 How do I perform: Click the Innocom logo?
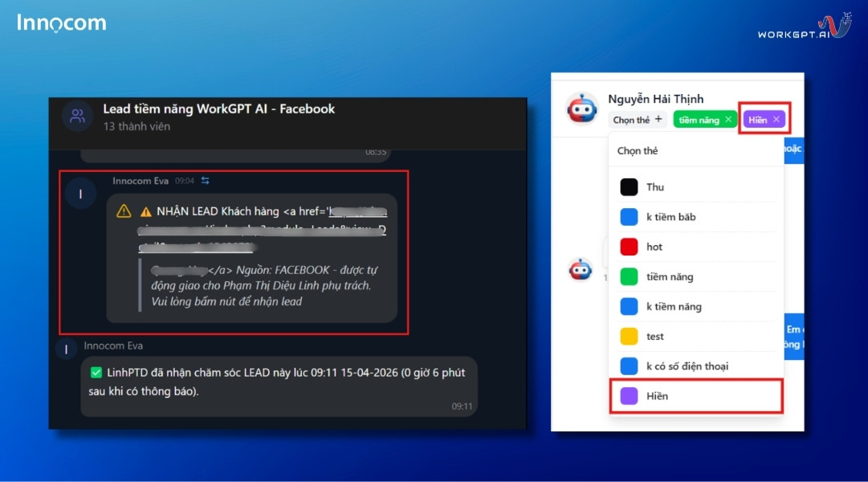point(62,22)
